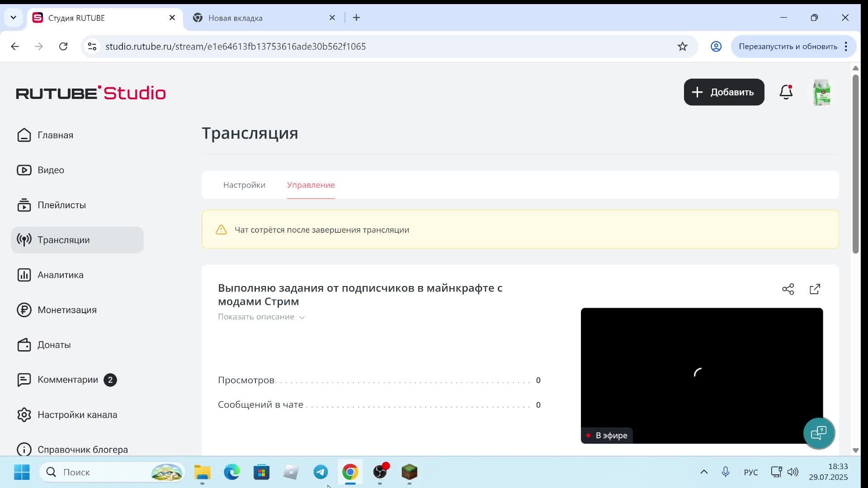
Task: Open OBS Studio from the taskbar
Action: pos(380,472)
